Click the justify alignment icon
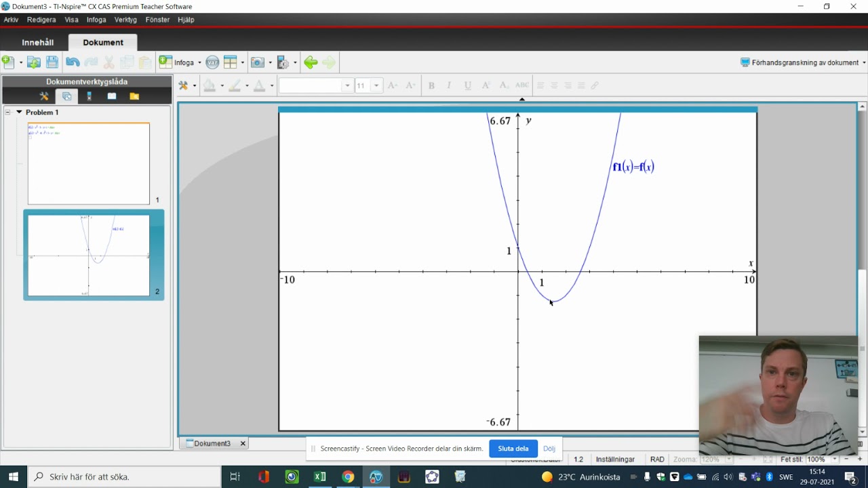868x488 pixels. click(x=581, y=85)
